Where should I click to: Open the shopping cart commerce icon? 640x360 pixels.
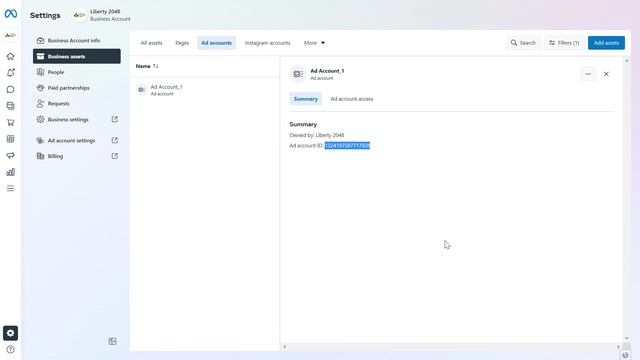[11, 122]
